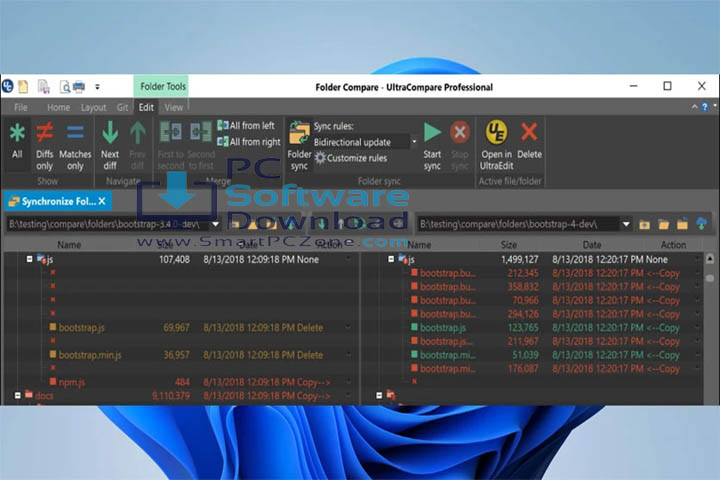Open the bootstrap-4-dev path history dropdown

(626, 224)
